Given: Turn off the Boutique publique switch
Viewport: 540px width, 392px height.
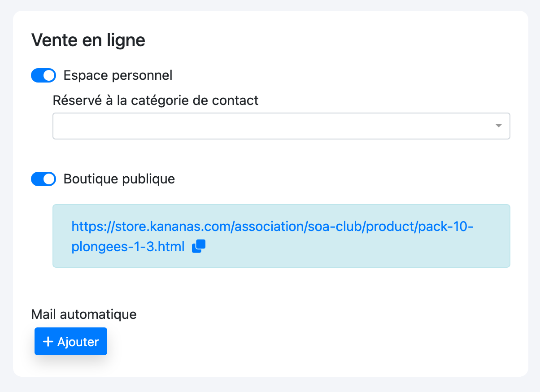Looking at the screenshot, I should click(44, 179).
